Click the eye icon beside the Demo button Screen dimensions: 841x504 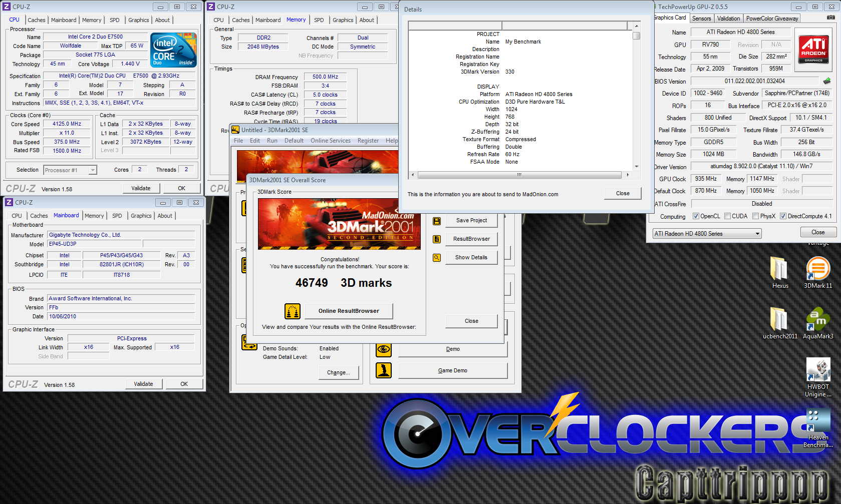[x=384, y=349]
